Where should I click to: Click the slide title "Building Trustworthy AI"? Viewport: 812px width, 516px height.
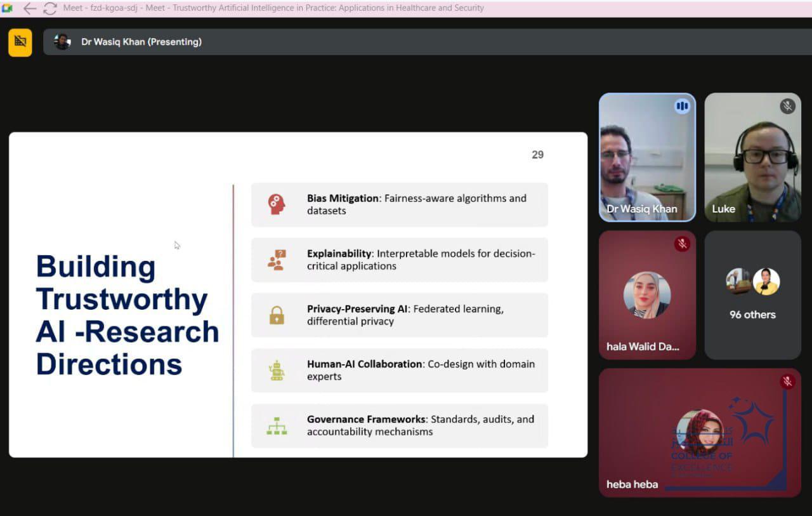coord(127,315)
